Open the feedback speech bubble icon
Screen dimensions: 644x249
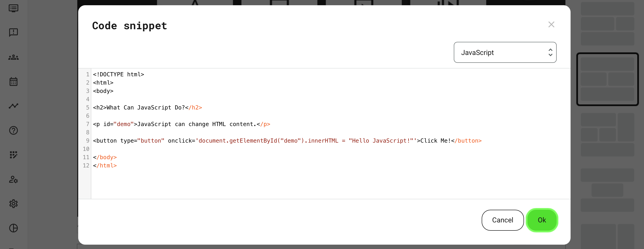pyautogui.click(x=14, y=32)
